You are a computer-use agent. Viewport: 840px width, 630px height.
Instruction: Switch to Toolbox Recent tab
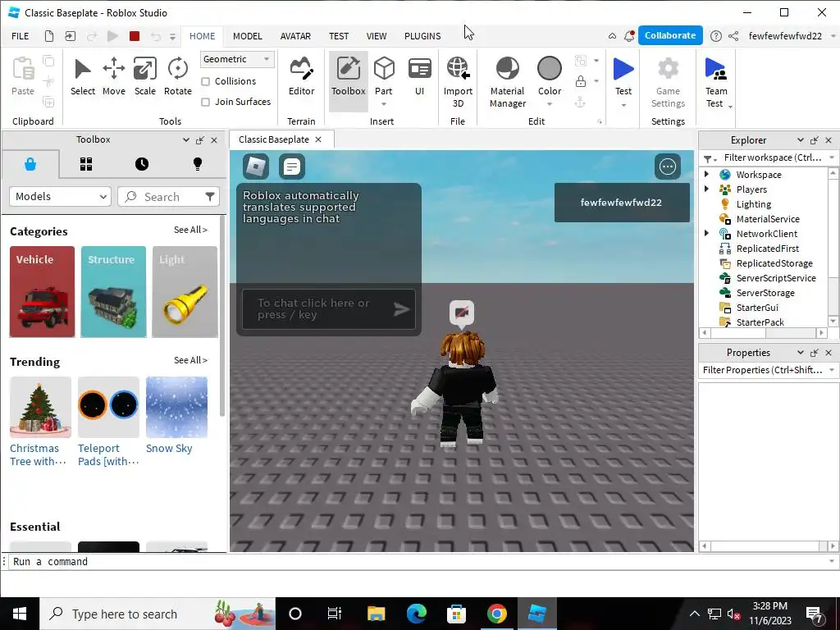pos(142,164)
